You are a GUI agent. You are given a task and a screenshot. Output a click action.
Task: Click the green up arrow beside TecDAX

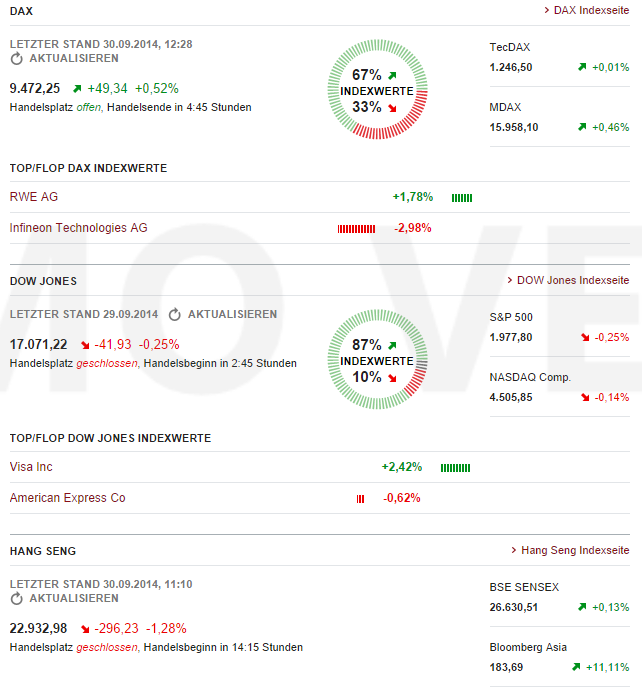click(x=581, y=67)
